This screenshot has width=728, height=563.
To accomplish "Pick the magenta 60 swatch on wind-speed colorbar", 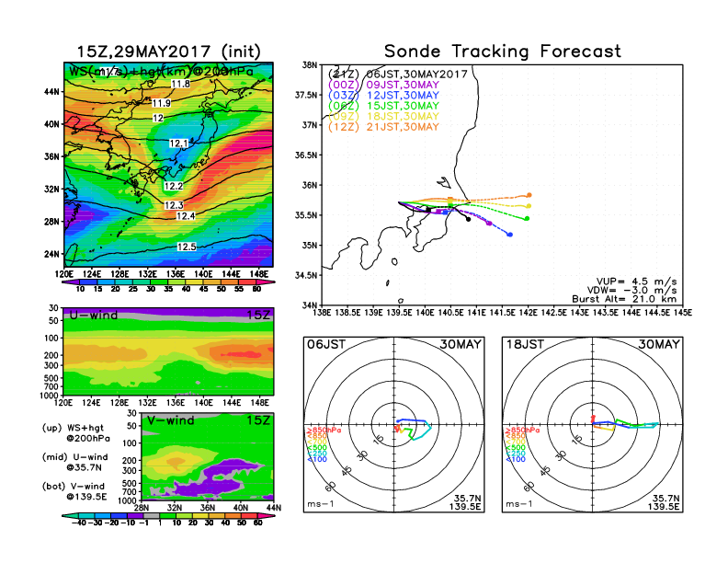I will [265, 282].
